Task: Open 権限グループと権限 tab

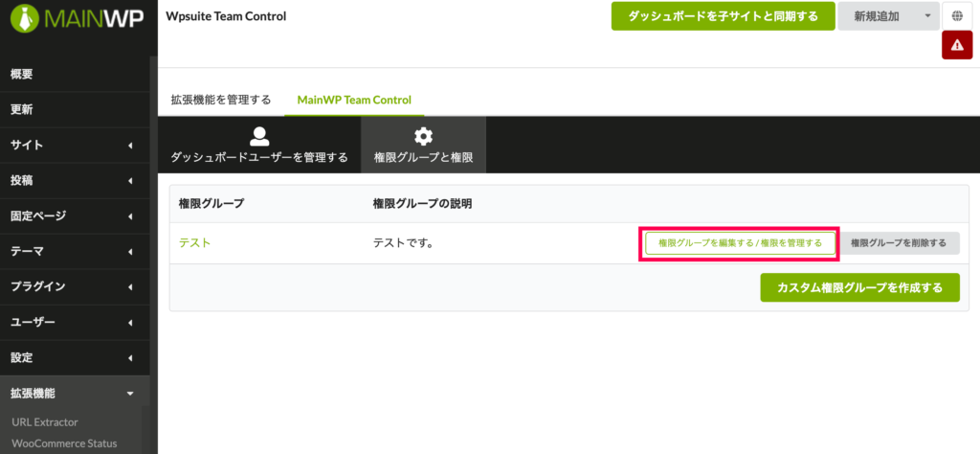Action: [x=423, y=145]
